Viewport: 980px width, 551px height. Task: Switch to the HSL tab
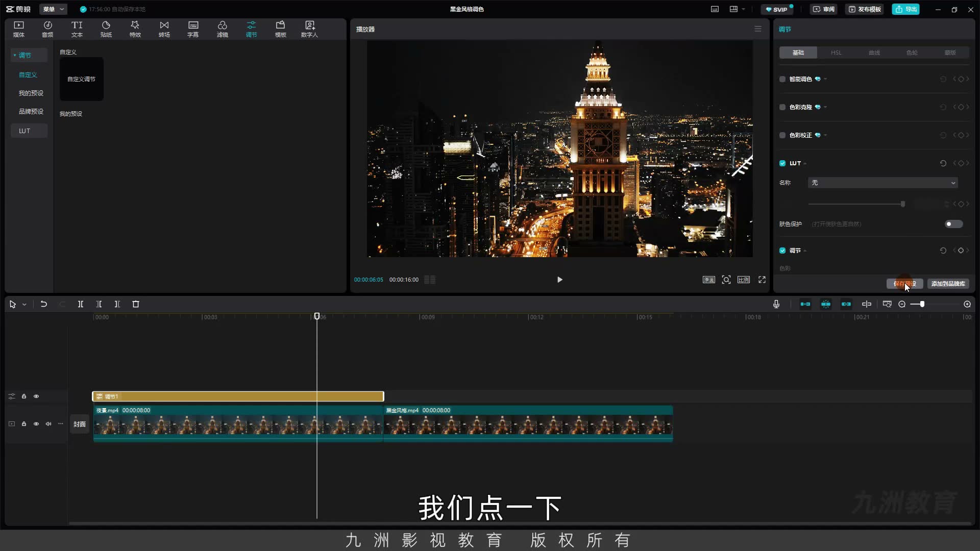click(x=836, y=53)
